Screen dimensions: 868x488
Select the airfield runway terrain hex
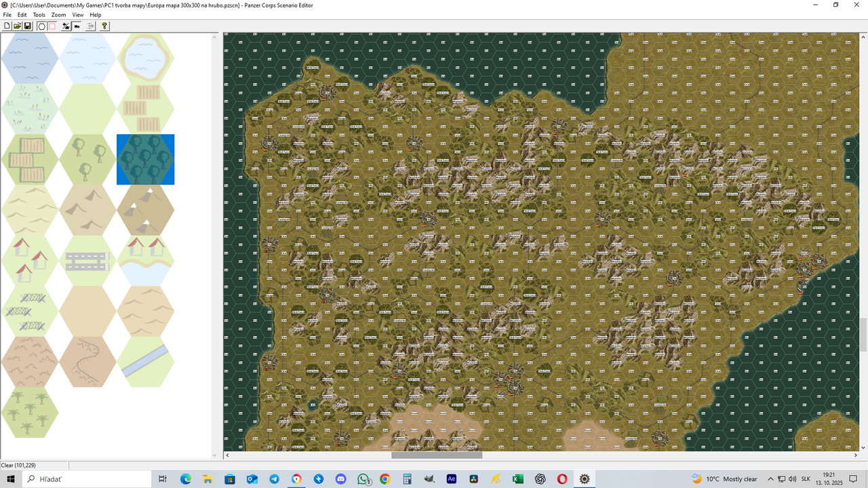click(87, 260)
